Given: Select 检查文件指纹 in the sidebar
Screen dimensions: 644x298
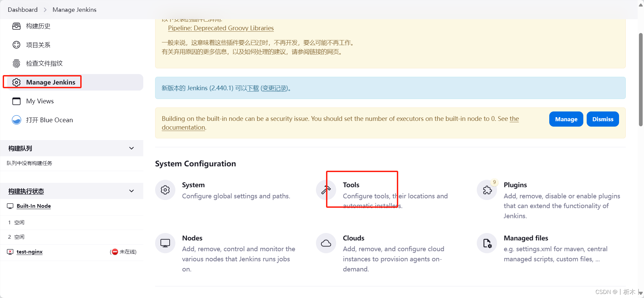Looking at the screenshot, I should coord(44,63).
